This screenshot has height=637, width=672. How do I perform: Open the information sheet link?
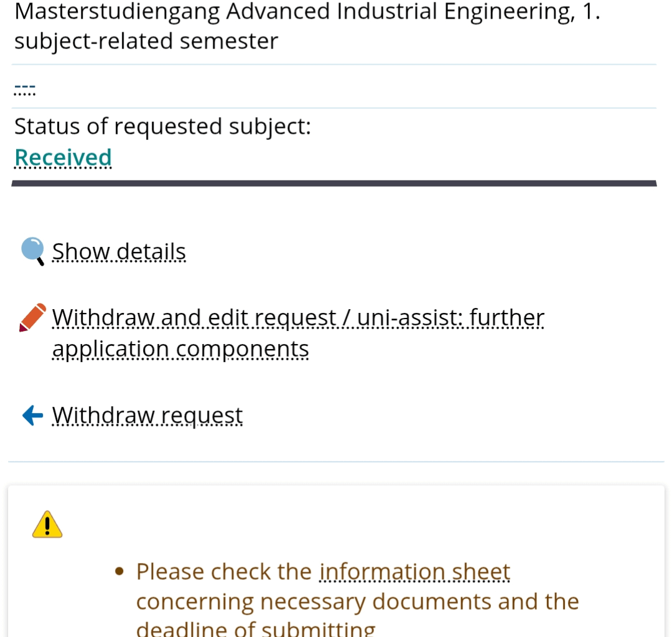pos(414,571)
